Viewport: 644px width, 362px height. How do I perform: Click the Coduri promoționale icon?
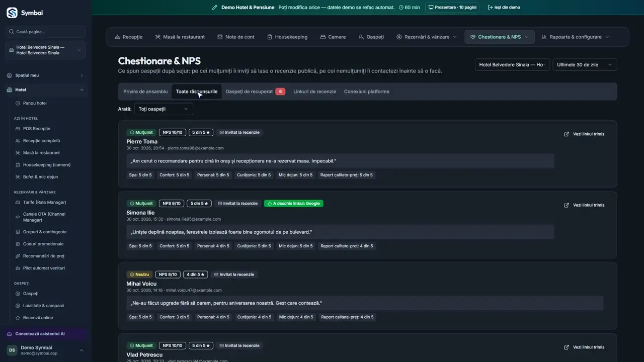click(x=18, y=244)
